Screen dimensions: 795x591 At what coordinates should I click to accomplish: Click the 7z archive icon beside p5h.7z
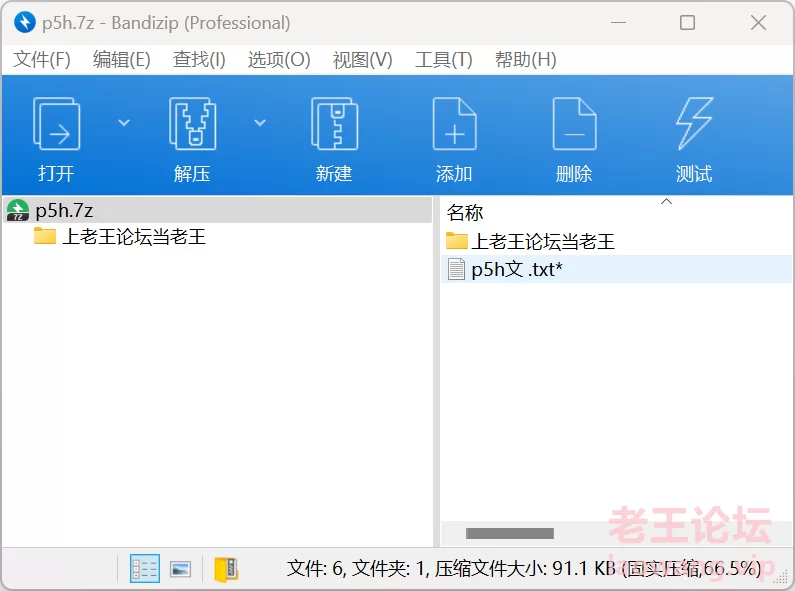click(18, 210)
